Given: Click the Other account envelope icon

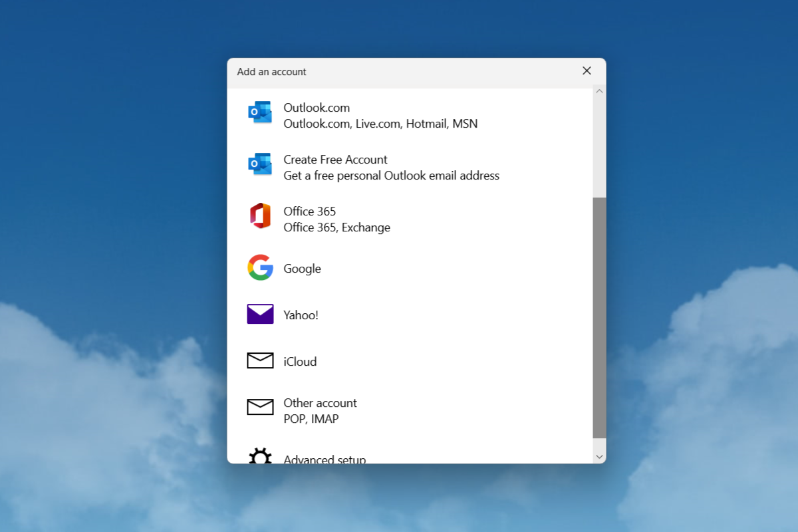Looking at the screenshot, I should [x=260, y=407].
